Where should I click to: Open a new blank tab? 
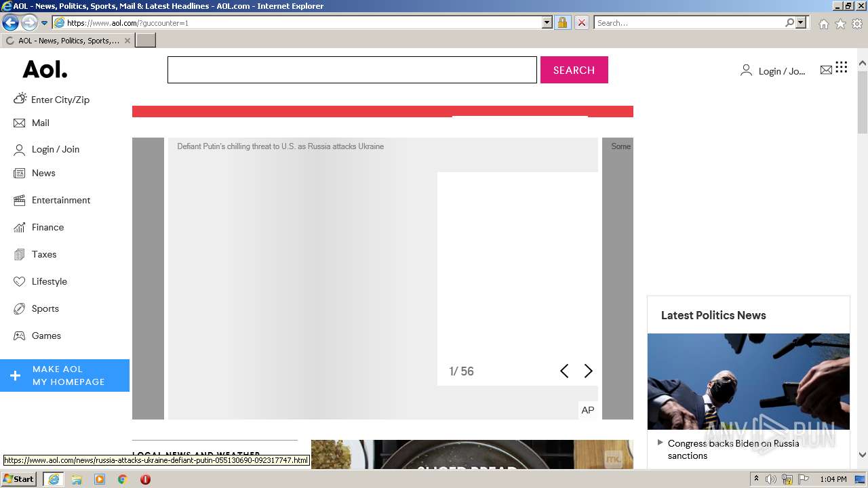point(146,40)
